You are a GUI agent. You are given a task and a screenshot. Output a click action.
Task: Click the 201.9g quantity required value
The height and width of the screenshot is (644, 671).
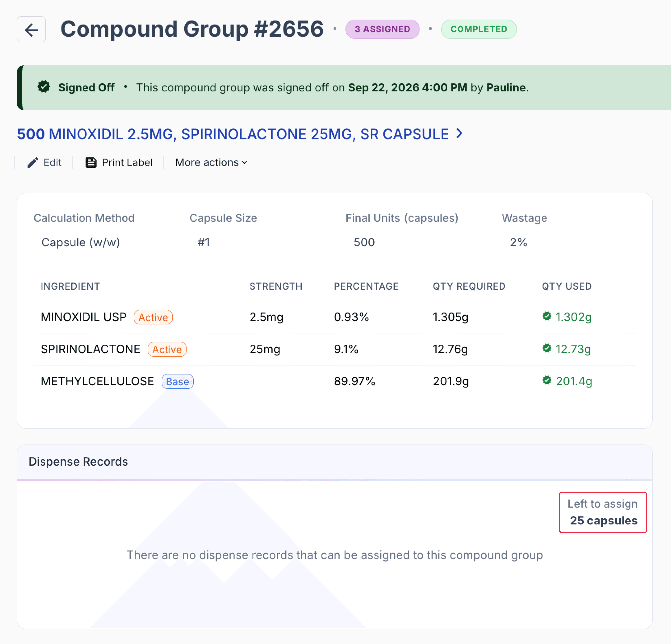click(451, 381)
